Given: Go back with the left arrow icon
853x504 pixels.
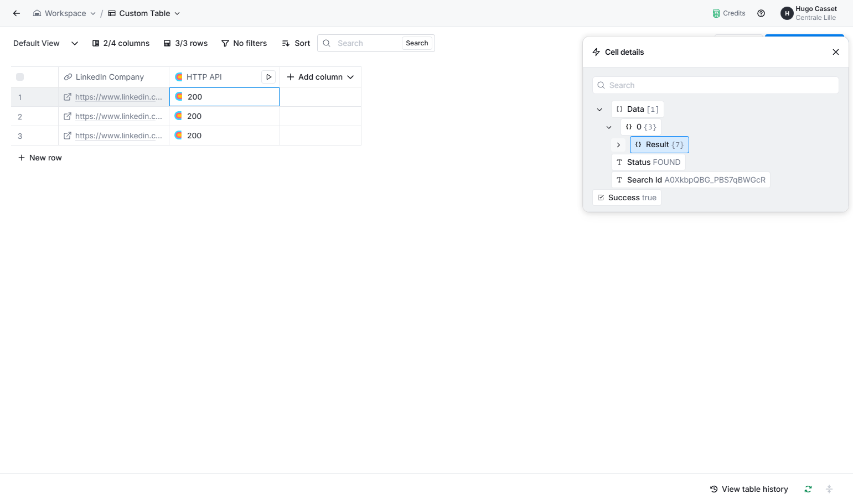Looking at the screenshot, I should click(17, 13).
